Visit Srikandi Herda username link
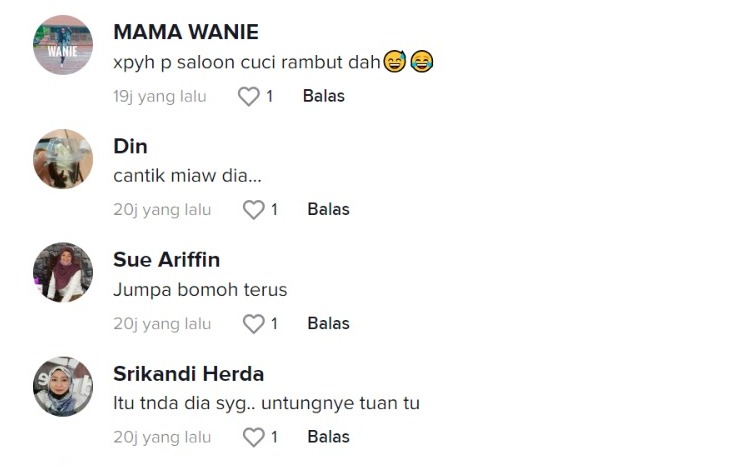This screenshot has height=466, width=736. [189, 374]
